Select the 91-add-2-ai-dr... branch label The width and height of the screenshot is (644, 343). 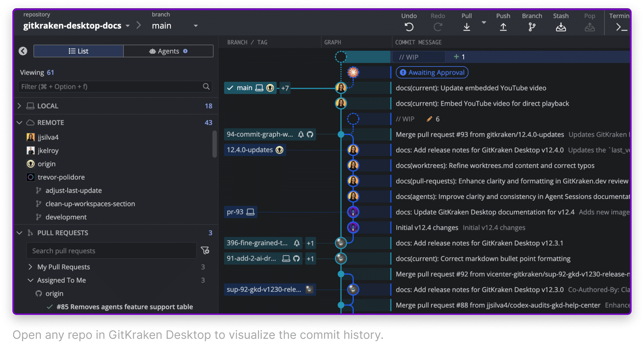point(263,259)
